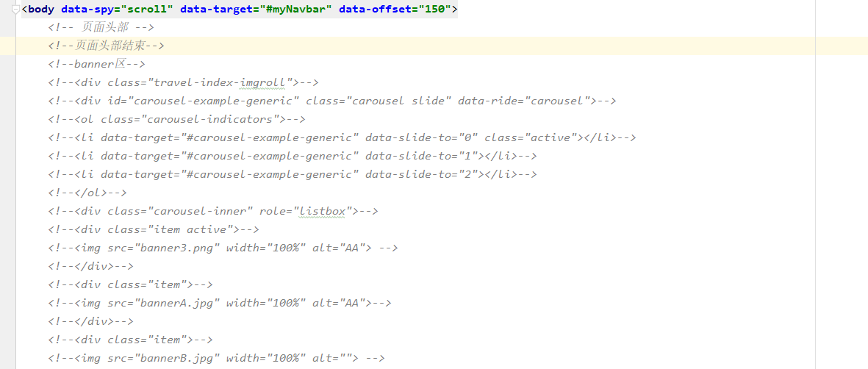Click the data-slide-to="0" list item line
Viewport: 868px width, 369px height.
click(342, 137)
